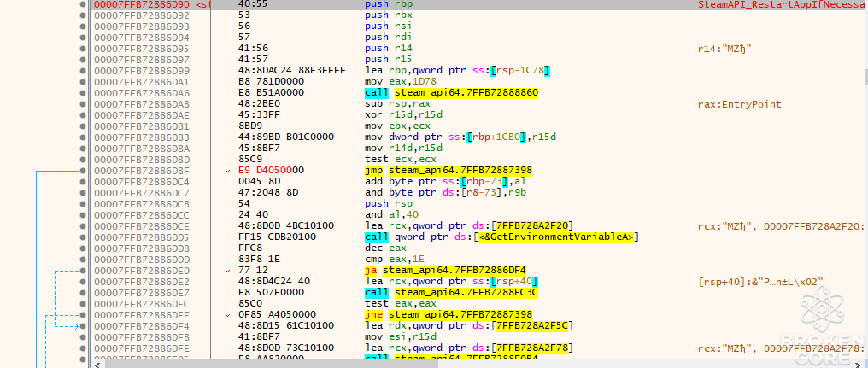Click 'ja steam_api64.7FFB72886DF4' instruction
The width and height of the screenshot is (868, 368).
click(x=444, y=271)
